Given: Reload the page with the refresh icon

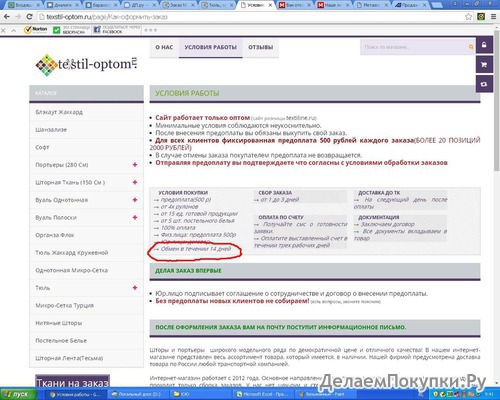Looking at the screenshot, I should click(x=29, y=17).
